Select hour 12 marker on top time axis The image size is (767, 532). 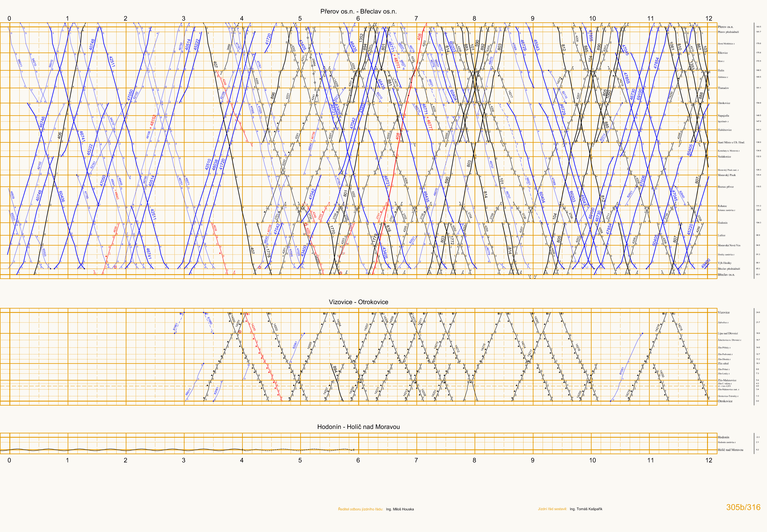709,18
